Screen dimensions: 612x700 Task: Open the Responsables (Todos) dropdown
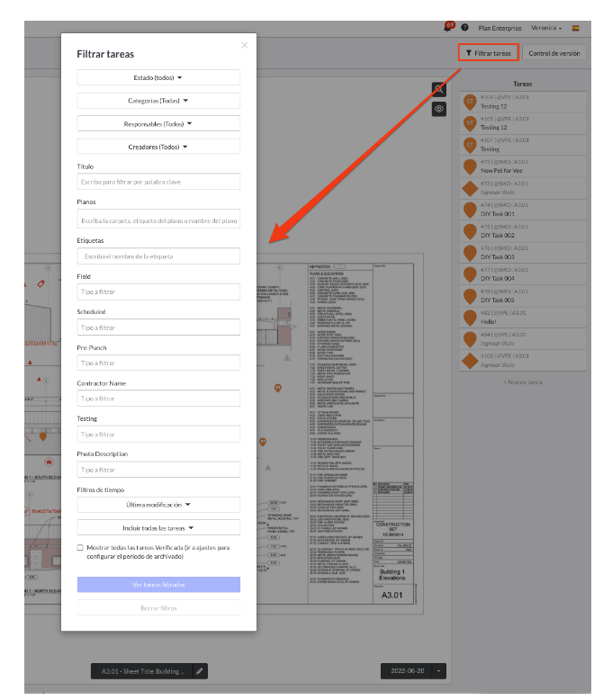point(158,123)
